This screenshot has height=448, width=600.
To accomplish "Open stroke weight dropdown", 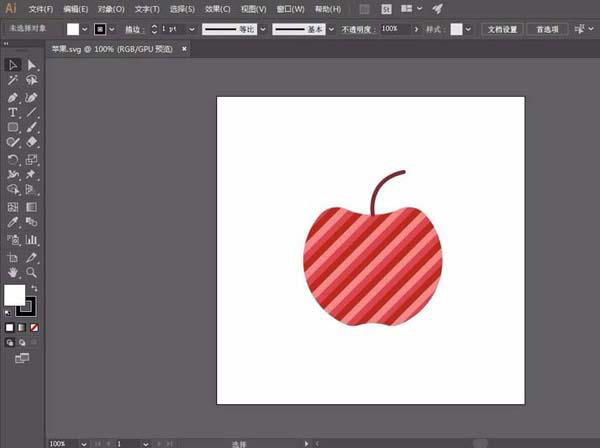I will point(192,29).
